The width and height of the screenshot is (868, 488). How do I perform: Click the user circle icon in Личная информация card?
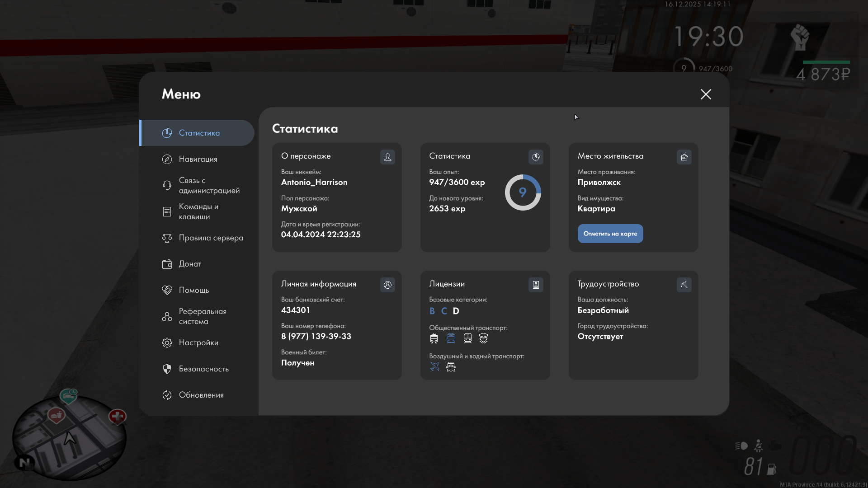coord(387,285)
